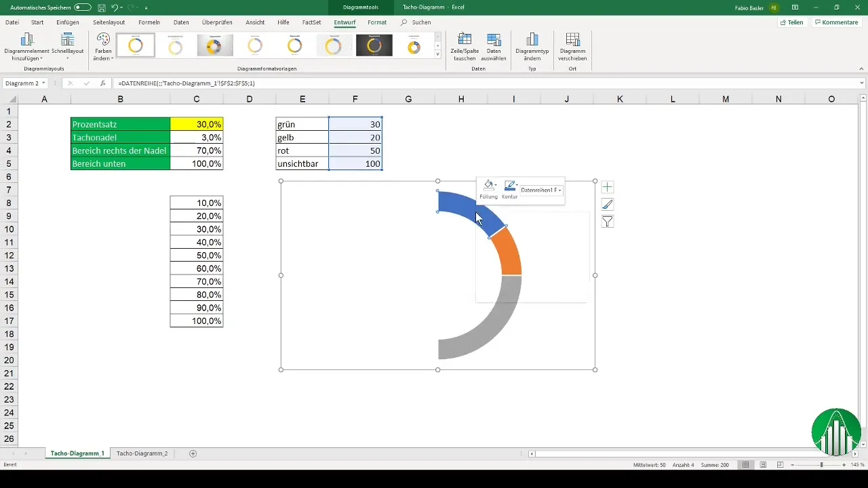Click the Save disk icon
Image resolution: width=868 pixels, height=488 pixels.
(x=101, y=7)
